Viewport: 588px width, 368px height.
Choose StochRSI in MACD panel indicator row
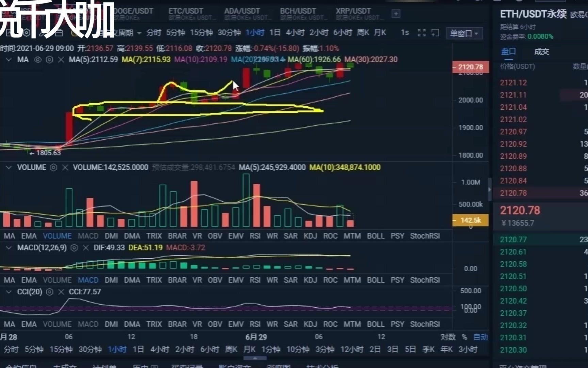click(425, 280)
